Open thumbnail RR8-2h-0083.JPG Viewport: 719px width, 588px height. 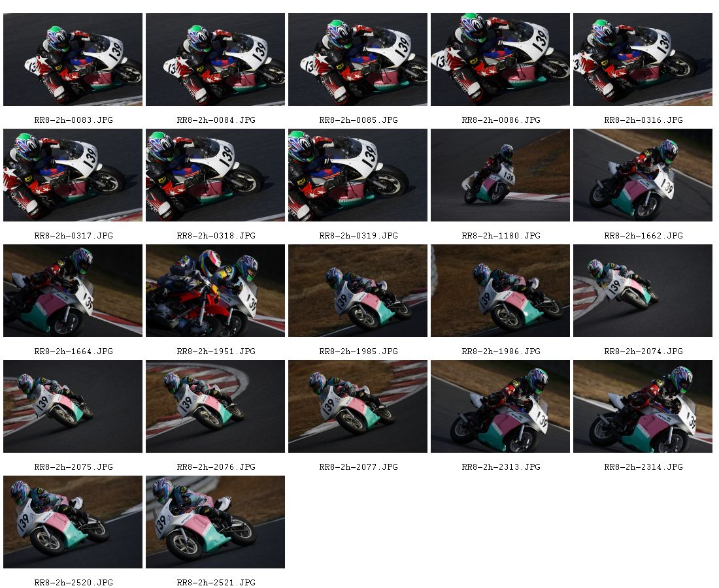(73, 59)
